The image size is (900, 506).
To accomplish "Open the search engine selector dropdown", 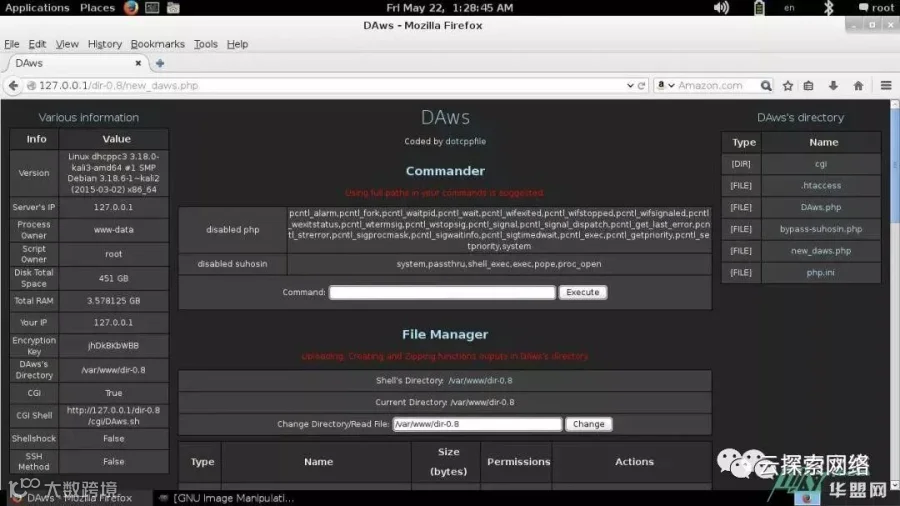I will [x=665, y=85].
